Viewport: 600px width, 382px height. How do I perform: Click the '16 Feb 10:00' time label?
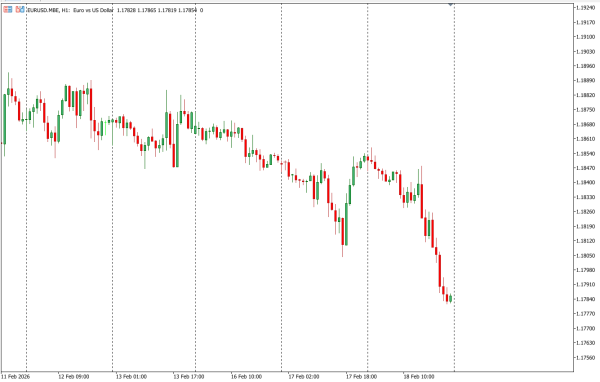point(246,377)
